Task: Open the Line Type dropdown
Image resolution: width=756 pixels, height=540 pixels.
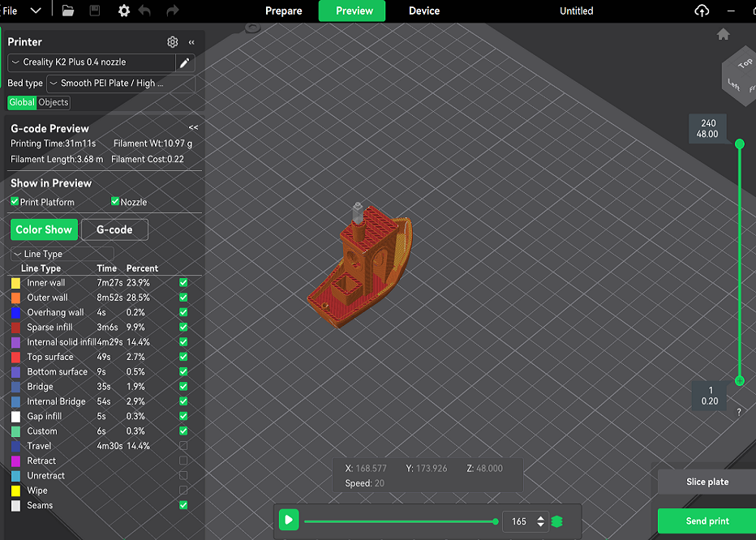Action: coord(61,253)
